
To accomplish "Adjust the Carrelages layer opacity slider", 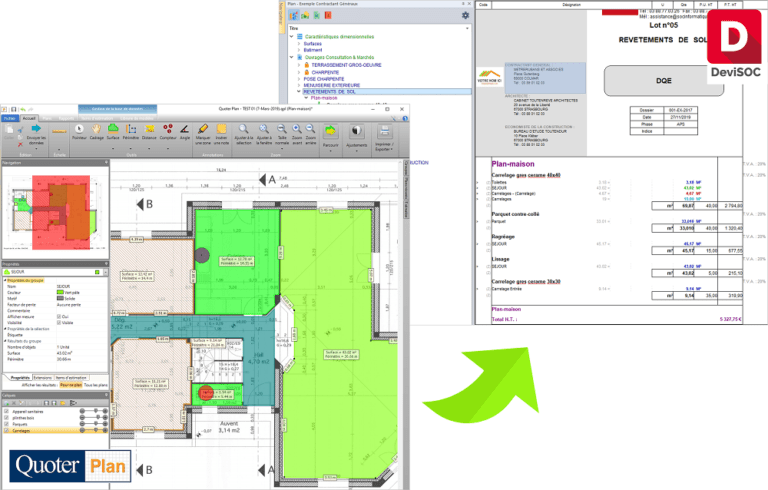I will tap(94, 431).
